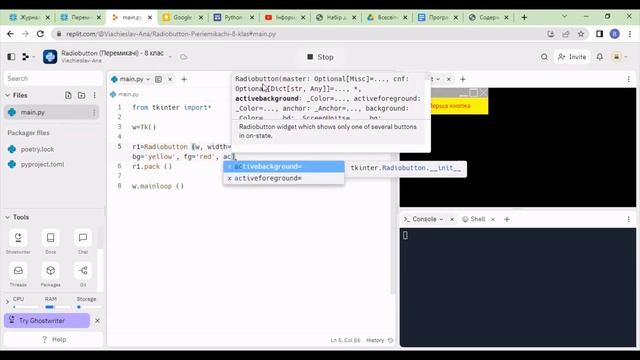Open Docs tool
Screen dimensions: 640x360
51,242
